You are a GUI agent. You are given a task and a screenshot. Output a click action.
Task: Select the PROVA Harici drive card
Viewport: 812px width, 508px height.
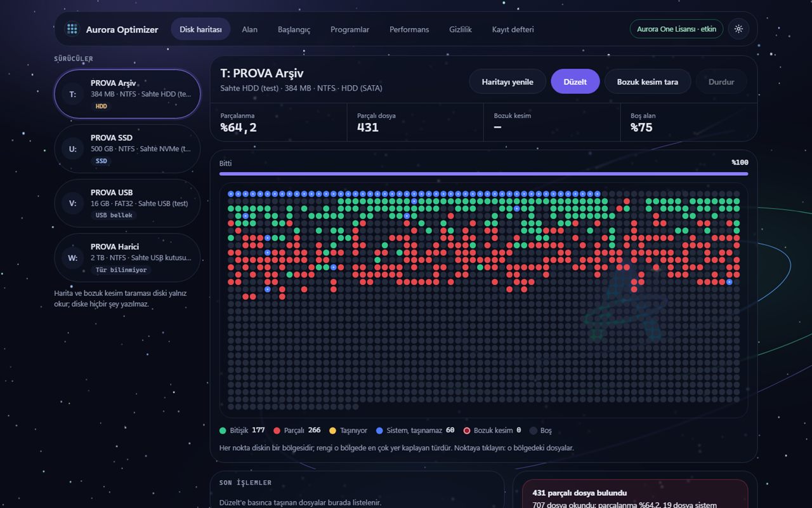128,258
